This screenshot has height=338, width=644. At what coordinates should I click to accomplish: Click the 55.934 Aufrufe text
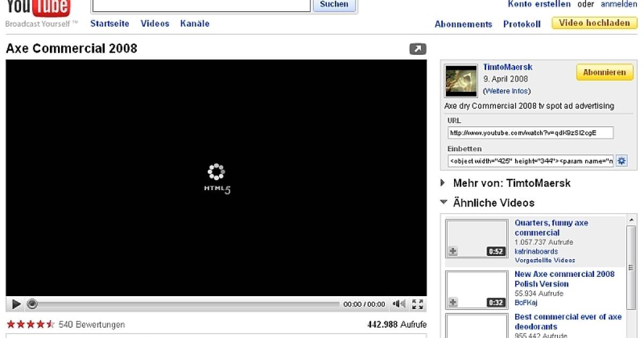pos(539,293)
